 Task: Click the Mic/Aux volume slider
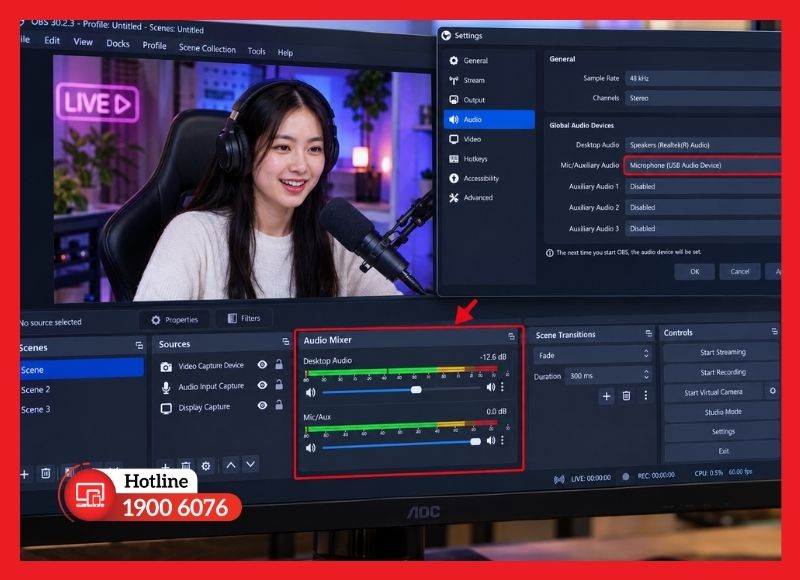[401, 443]
